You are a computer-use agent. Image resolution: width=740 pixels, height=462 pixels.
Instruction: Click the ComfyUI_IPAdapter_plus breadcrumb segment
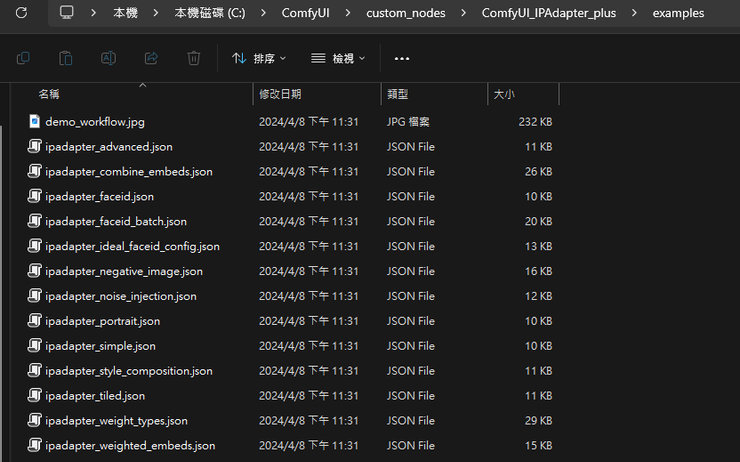coord(549,13)
